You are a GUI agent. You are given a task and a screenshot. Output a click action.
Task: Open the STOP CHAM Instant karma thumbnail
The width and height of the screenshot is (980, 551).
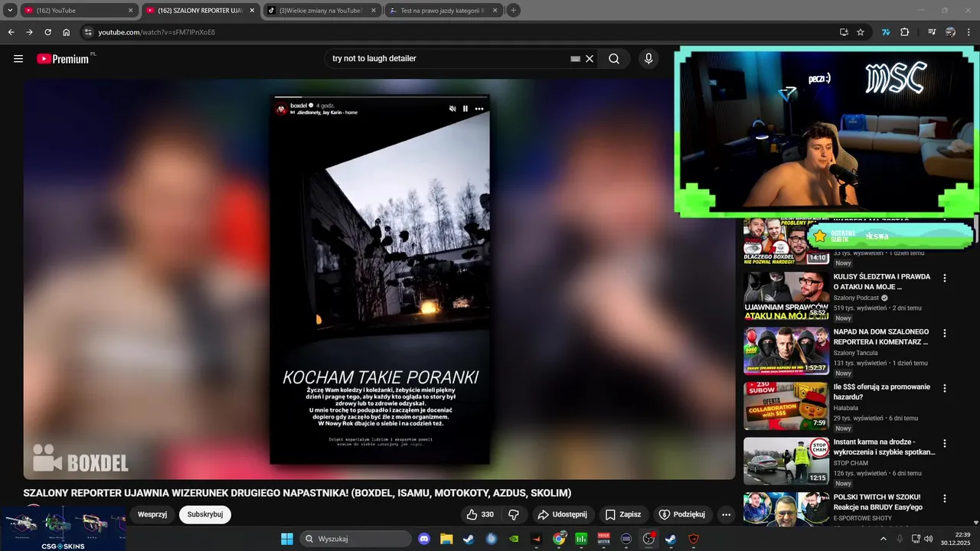tap(786, 461)
